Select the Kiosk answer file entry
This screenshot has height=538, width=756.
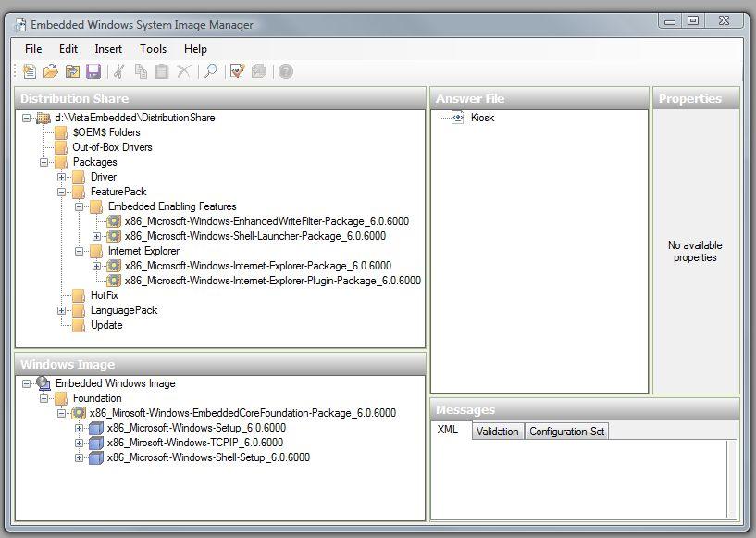[483, 118]
